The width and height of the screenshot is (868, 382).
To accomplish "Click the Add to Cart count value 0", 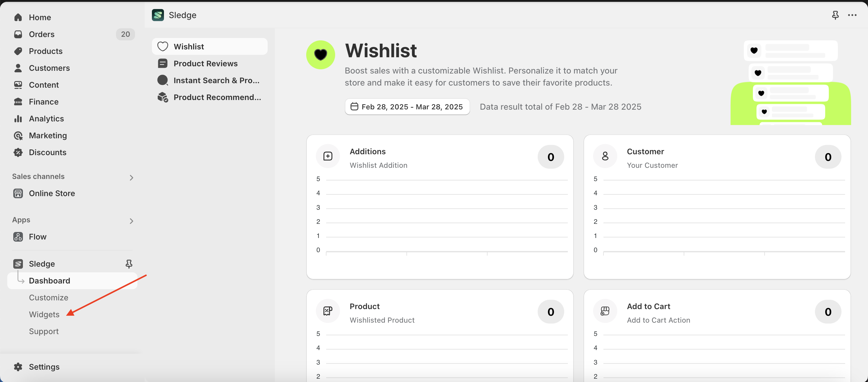I will pos(828,312).
